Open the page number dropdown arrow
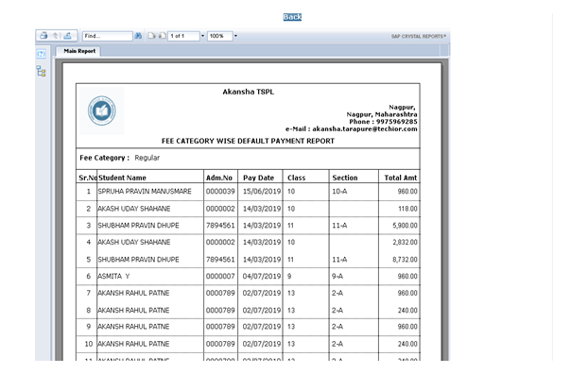The image size is (588, 374). (203, 36)
